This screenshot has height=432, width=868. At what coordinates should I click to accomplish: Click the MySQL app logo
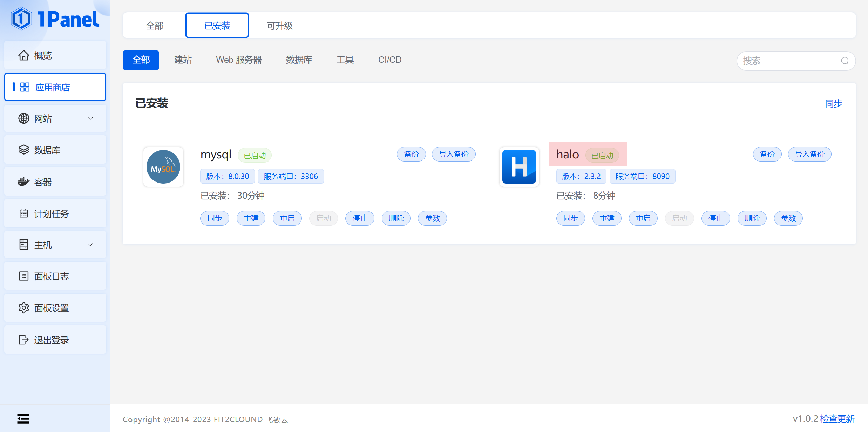163,167
